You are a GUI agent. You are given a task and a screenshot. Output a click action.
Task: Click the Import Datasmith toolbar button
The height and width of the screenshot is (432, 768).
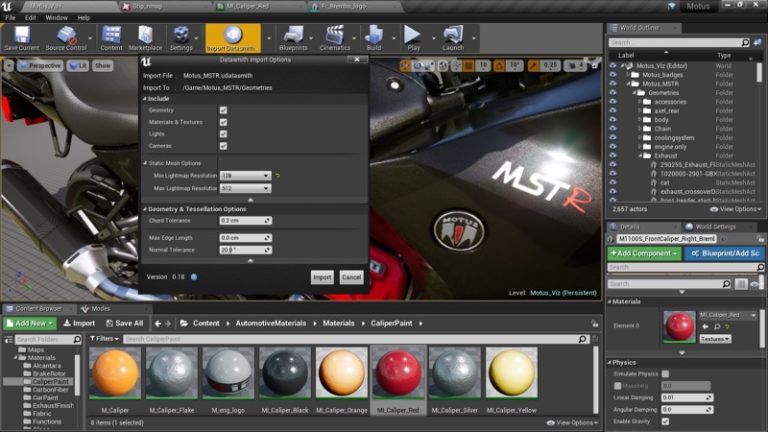click(233, 38)
